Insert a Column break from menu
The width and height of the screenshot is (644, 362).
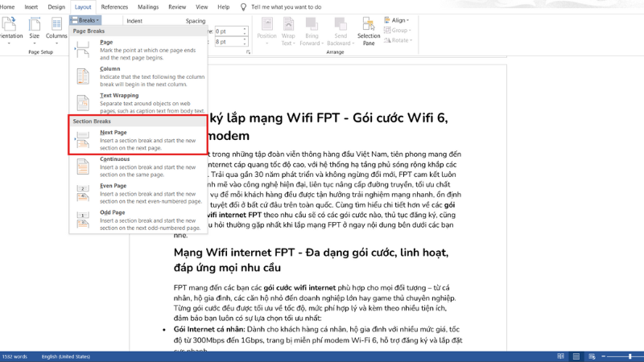click(138, 76)
